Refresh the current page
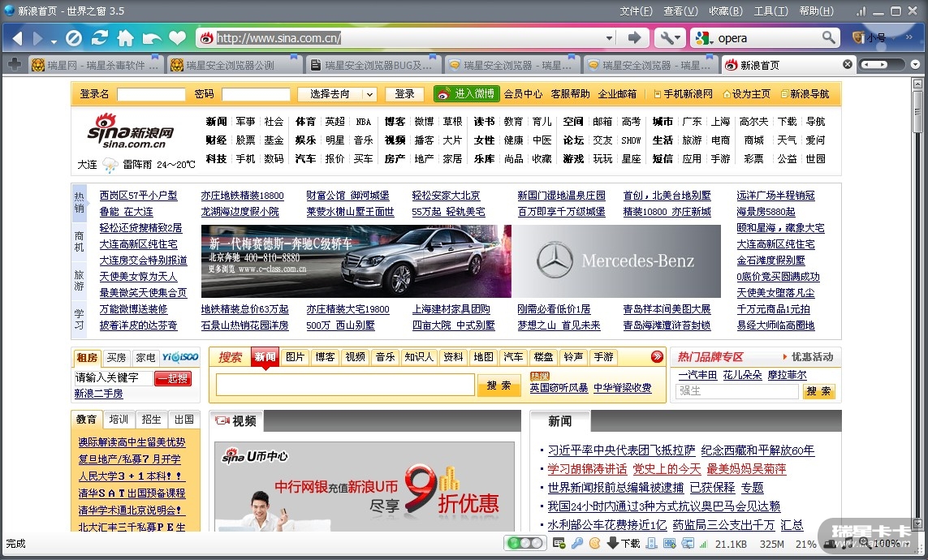The image size is (928, 560). pyautogui.click(x=99, y=38)
